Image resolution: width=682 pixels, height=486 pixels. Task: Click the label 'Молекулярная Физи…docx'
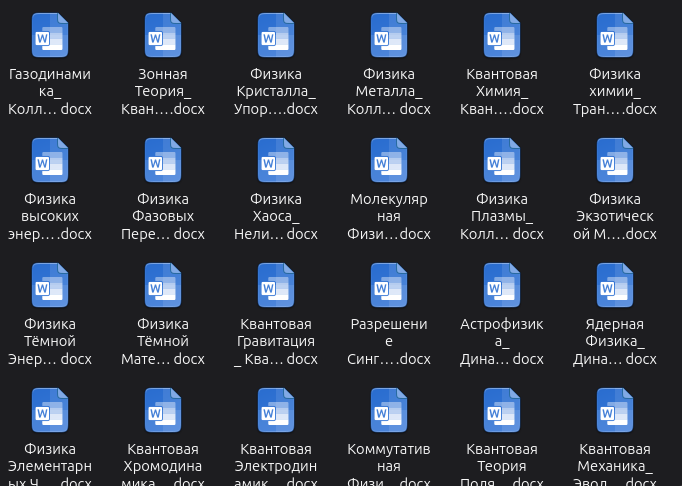pos(389,216)
